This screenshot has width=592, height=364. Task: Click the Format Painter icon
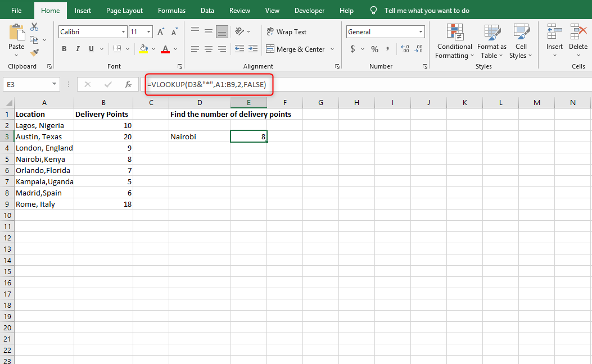[34, 53]
